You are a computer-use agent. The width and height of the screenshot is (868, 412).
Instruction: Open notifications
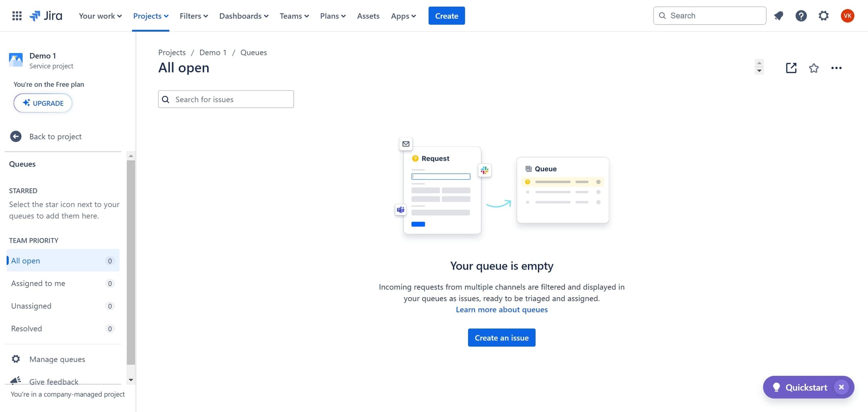tap(779, 16)
